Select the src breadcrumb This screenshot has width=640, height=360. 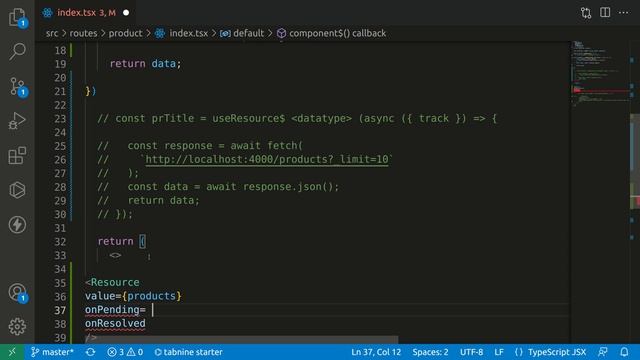(52, 33)
